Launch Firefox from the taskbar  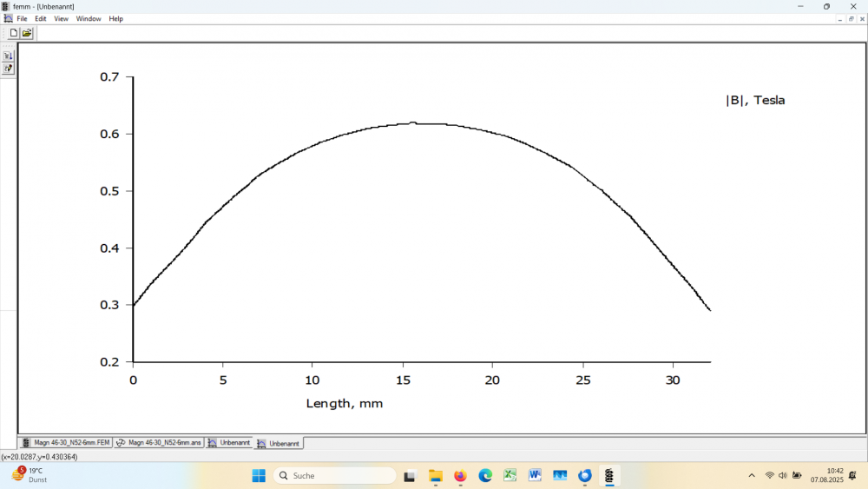460,475
